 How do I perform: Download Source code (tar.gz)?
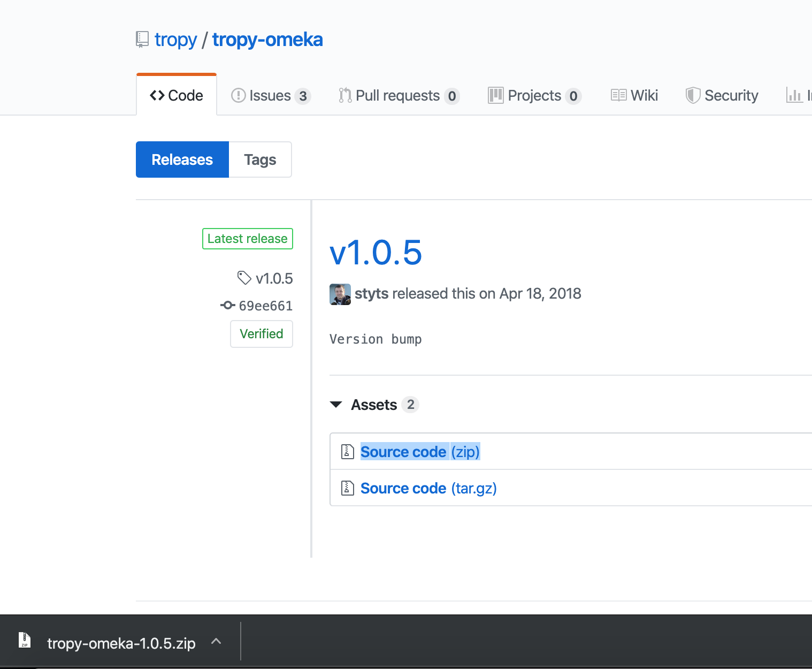coord(428,488)
